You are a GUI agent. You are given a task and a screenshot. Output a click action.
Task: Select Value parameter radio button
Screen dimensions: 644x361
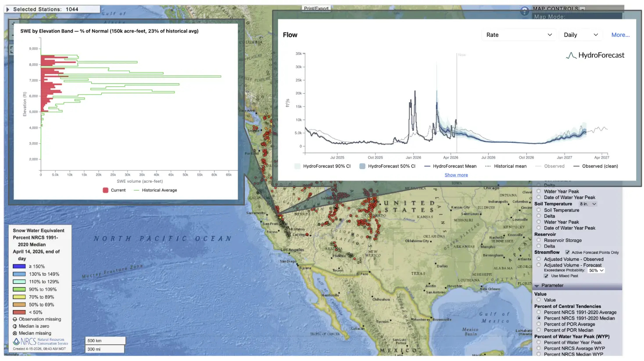coord(539,300)
